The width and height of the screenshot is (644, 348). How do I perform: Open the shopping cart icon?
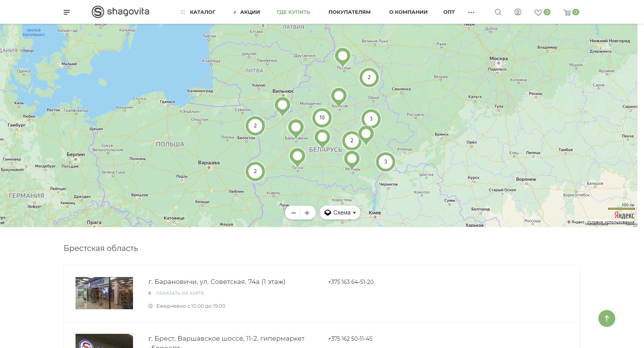(x=567, y=12)
